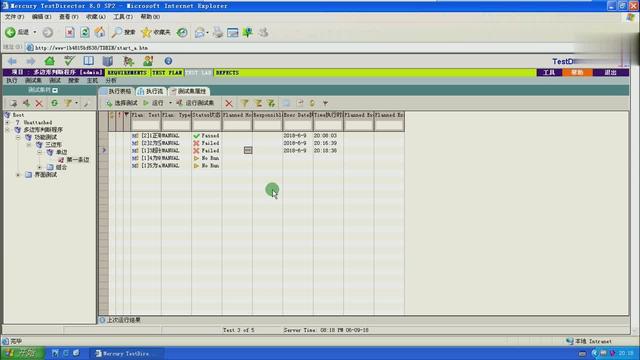This screenshot has height=360, width=640.
Task: Open the back button history dropdown arrow
Action: (x=35, y=32)
